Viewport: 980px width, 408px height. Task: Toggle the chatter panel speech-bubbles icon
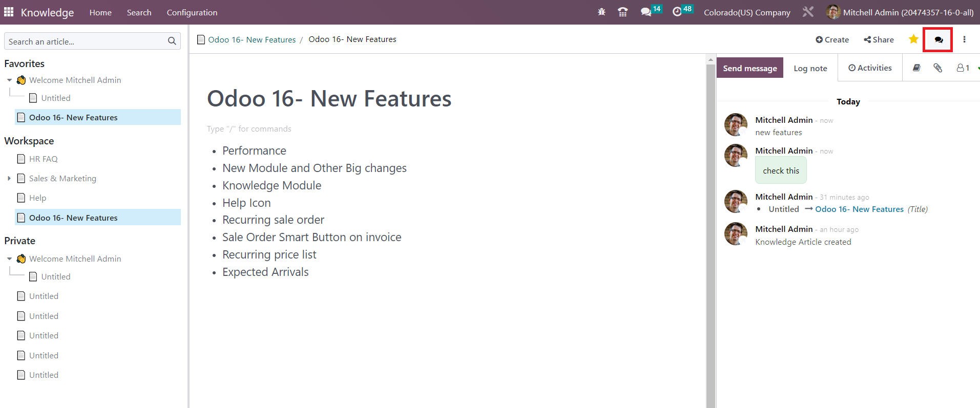tap(938, 39)
